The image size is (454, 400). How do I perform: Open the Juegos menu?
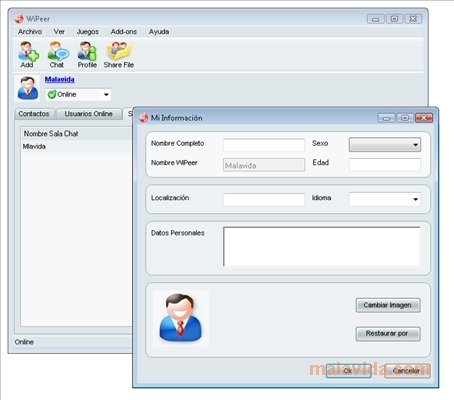pyautogui.click(x=88, y=32)
